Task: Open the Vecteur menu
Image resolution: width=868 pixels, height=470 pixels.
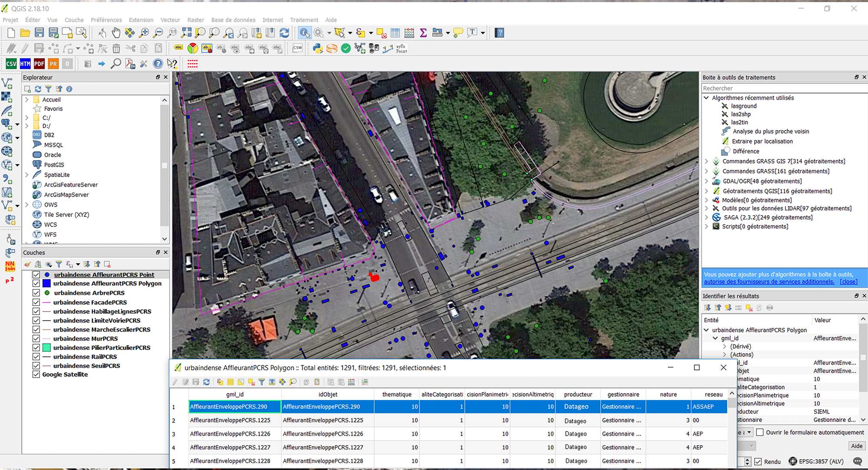Action: (x=170, y=20)
